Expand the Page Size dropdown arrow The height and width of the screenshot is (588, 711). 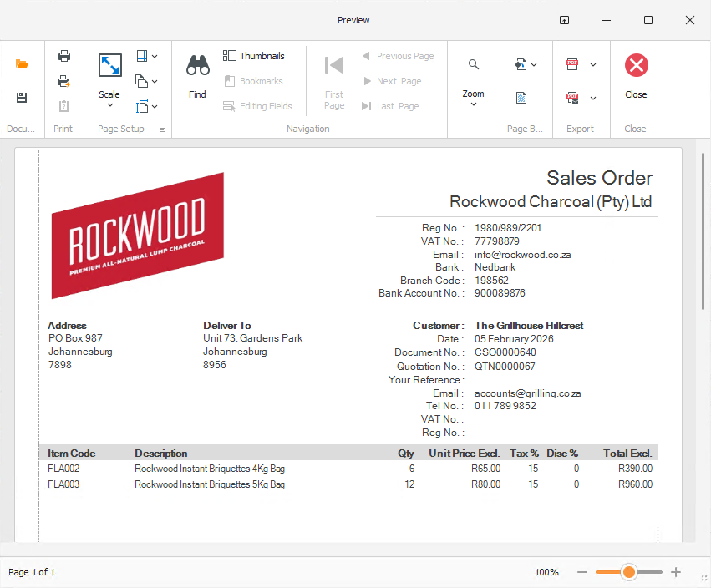coord(155,107)
